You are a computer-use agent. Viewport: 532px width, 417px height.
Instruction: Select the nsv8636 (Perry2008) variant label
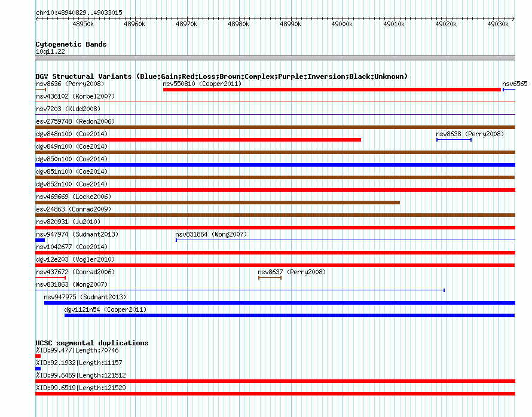[x=70, y=84]
